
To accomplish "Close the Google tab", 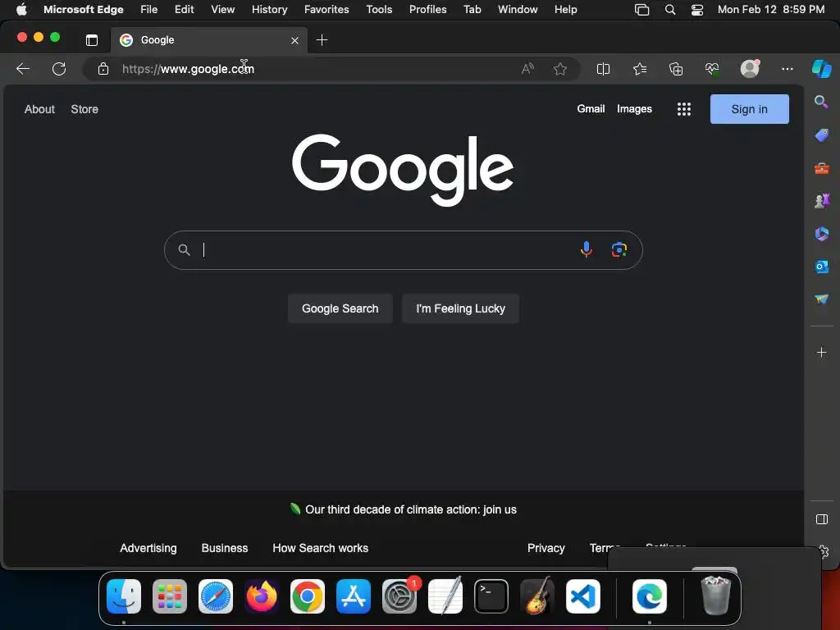I will click(x=294, y=41).
